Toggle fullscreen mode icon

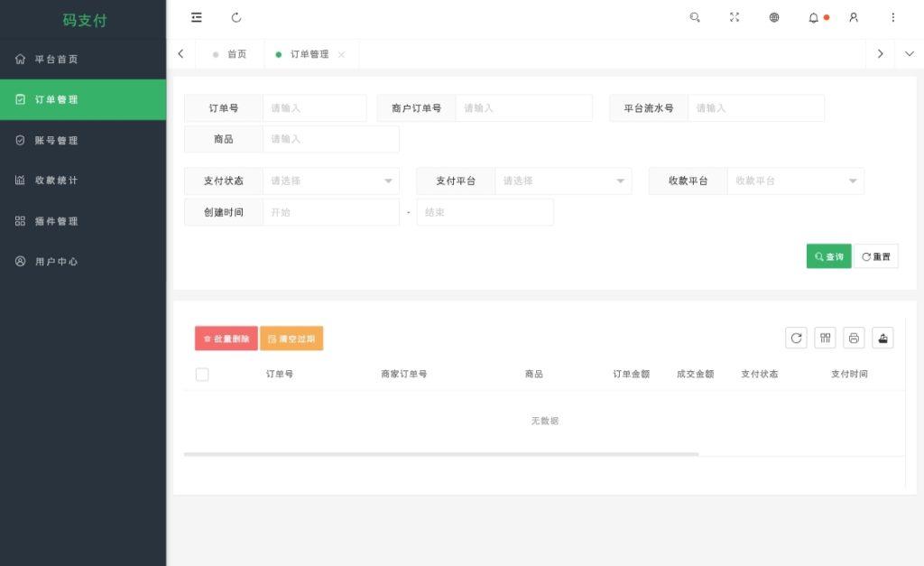tap(735, 18)
